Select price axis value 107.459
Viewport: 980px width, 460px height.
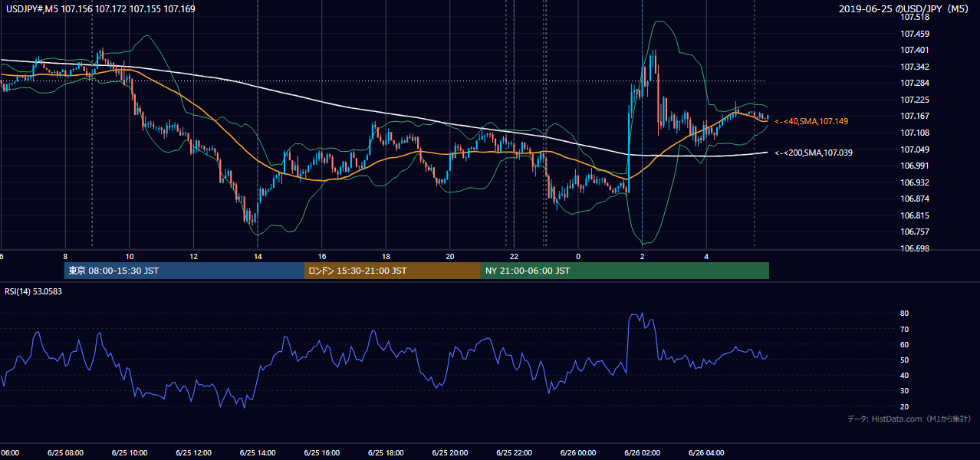[915, 34]
